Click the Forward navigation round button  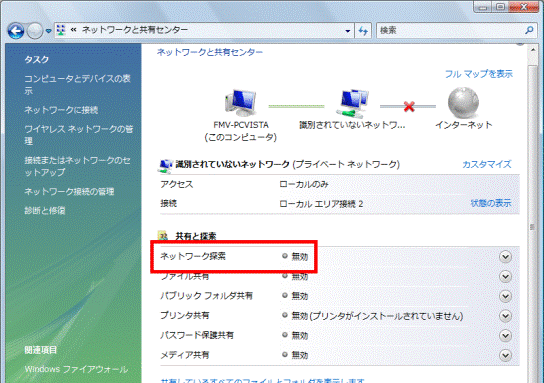click(35, 31)
